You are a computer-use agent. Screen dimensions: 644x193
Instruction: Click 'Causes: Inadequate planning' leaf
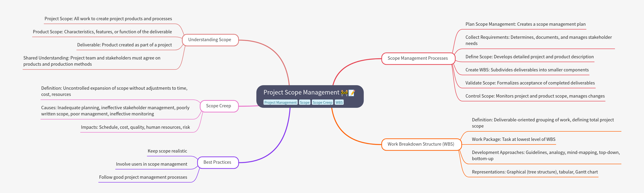coord(115,111)
